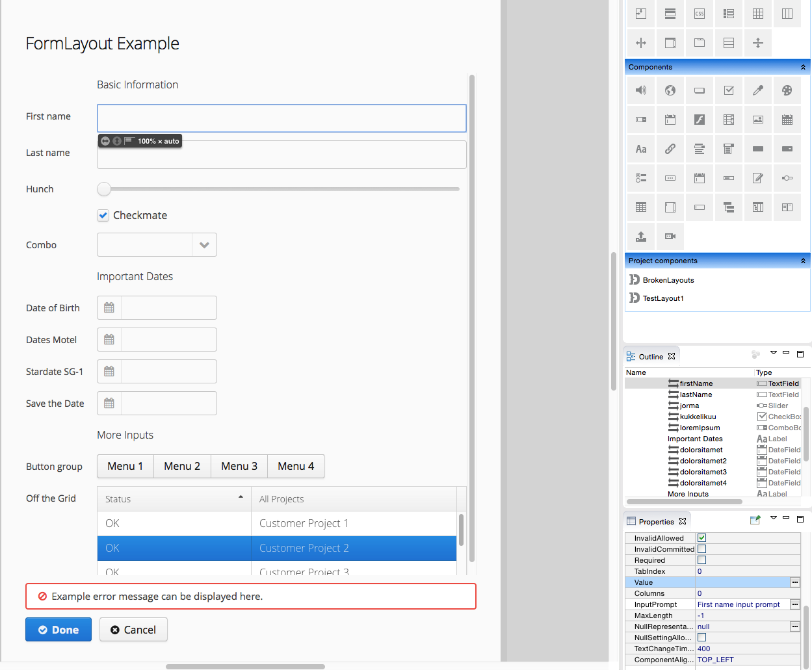This screenshot has height=670, width=812.
Task: Select the Upload component icon
Action: click(x=640, y=237)
